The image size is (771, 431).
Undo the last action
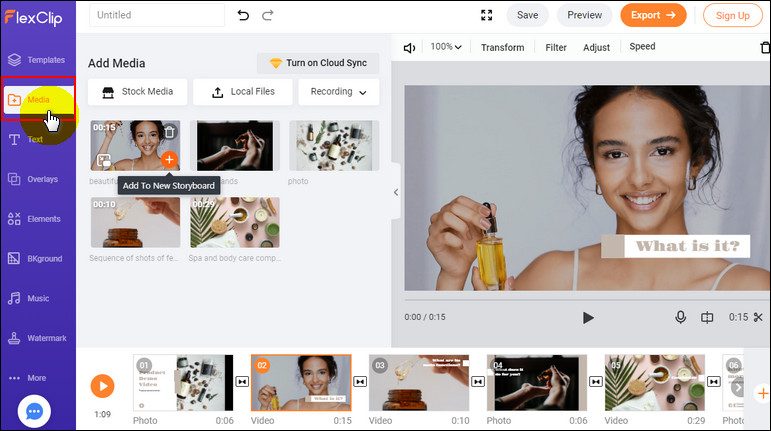243,15
